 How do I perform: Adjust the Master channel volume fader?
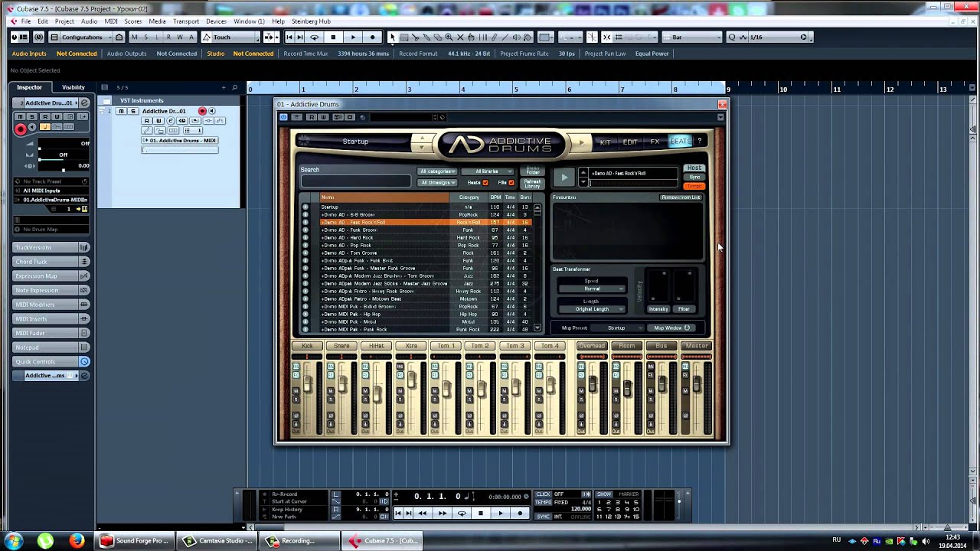click(698, 385)
